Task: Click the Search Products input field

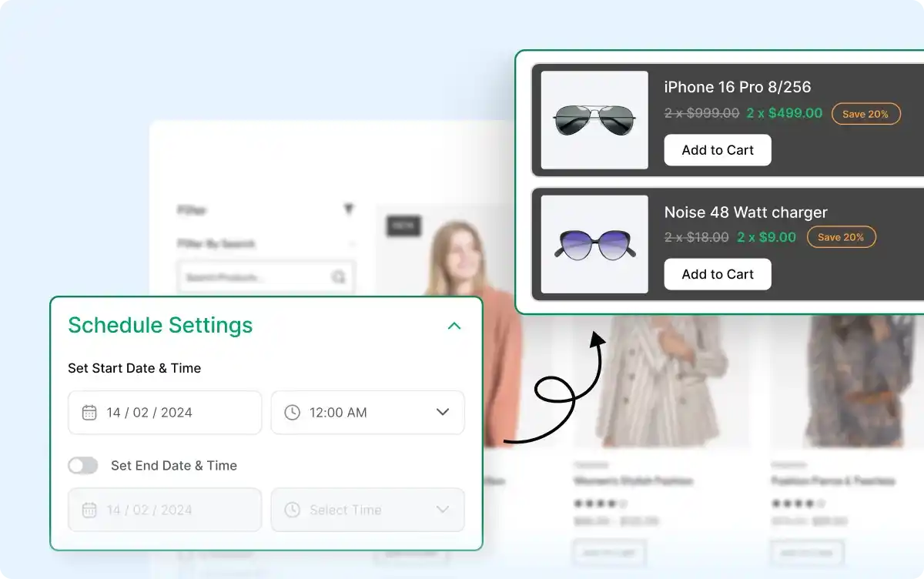Action: pyautogui.click(x=254, y=275)
